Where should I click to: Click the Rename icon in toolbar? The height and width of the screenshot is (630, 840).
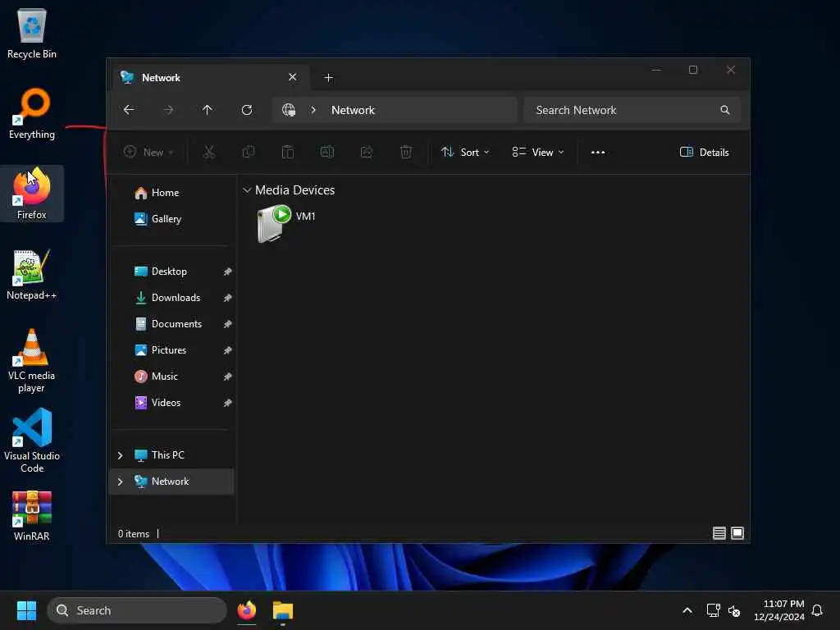point(326,152)
